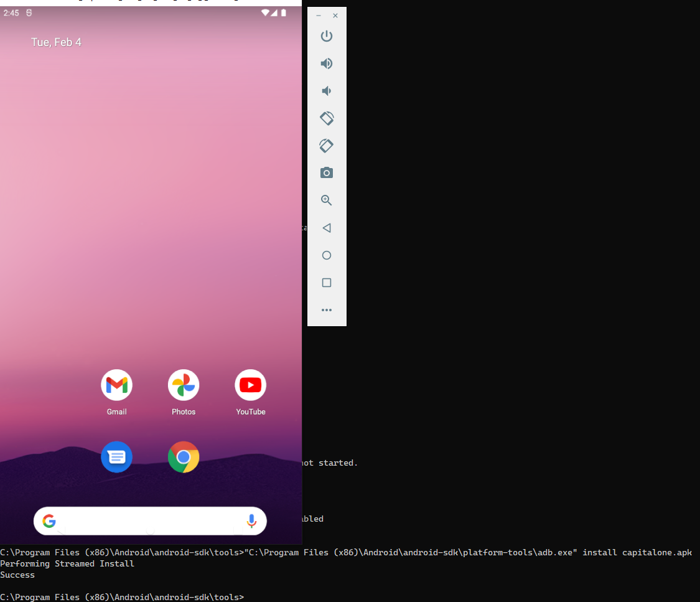The width and height of the screenshot is (700, 602).
Task: Tap the Wi-Fi status icon
Action: pyautogui.click(x=265, y=12)
